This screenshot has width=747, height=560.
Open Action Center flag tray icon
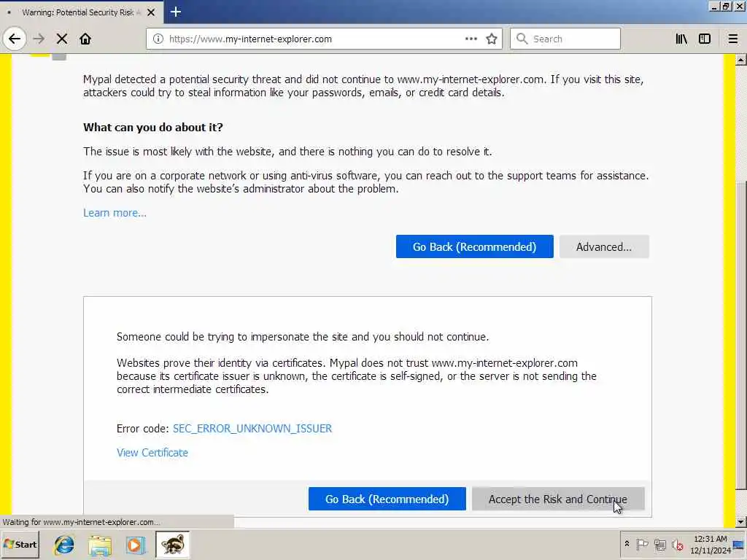[x=642, y=544]
